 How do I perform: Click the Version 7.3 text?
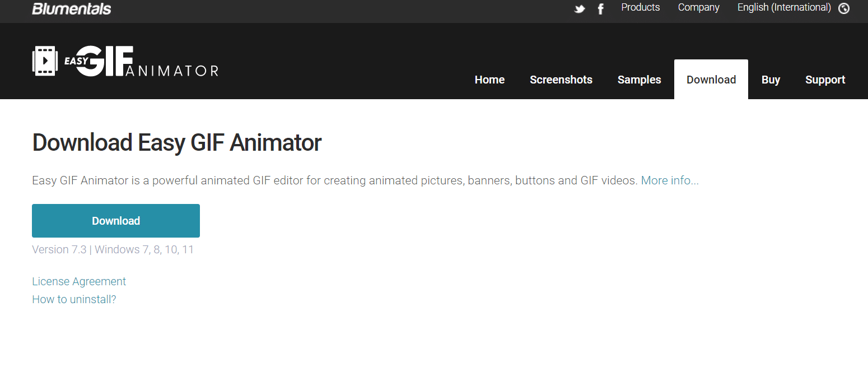pyautogui.click(x=59, y=249)
